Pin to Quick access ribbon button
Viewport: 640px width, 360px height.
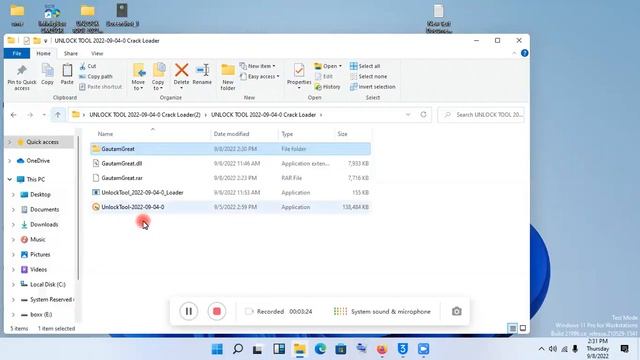coord(22,77)
